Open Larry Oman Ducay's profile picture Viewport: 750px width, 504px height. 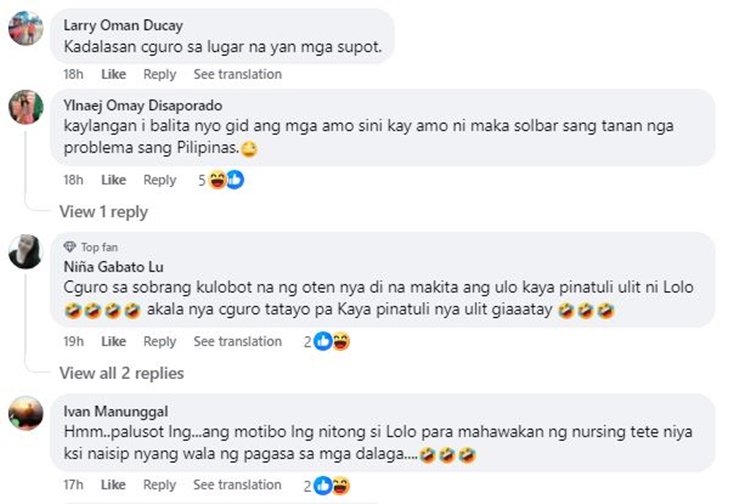[26, 28]
